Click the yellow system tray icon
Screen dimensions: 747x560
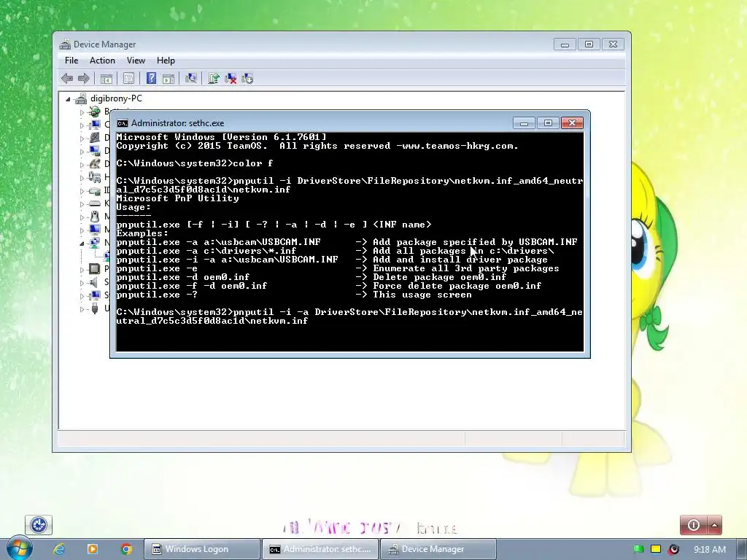pos(656,550)
